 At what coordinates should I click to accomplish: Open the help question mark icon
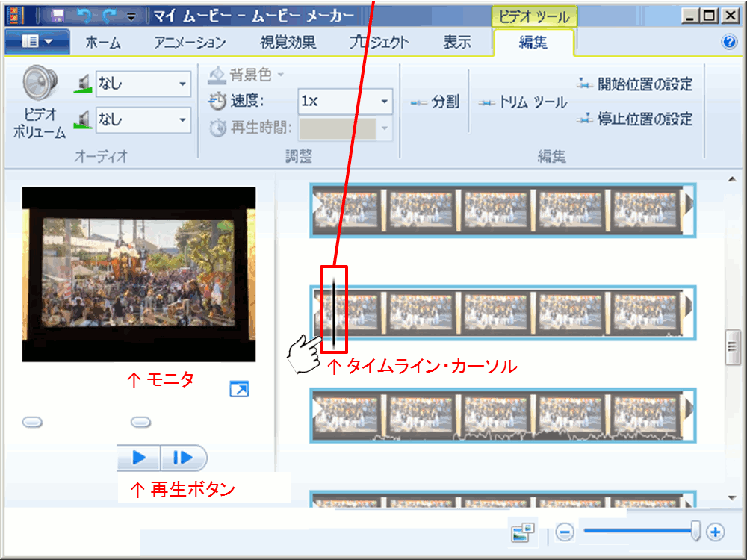pos(730,43)
